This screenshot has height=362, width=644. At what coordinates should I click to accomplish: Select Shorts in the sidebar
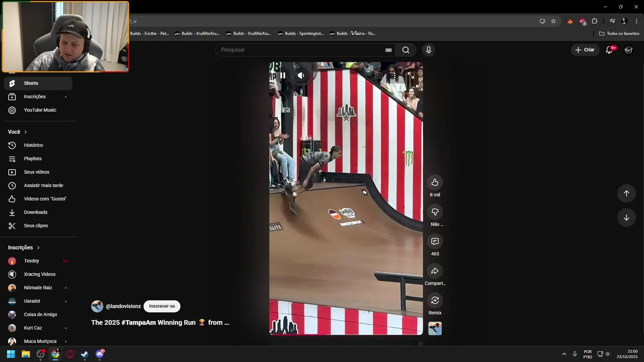coord(38,83)
